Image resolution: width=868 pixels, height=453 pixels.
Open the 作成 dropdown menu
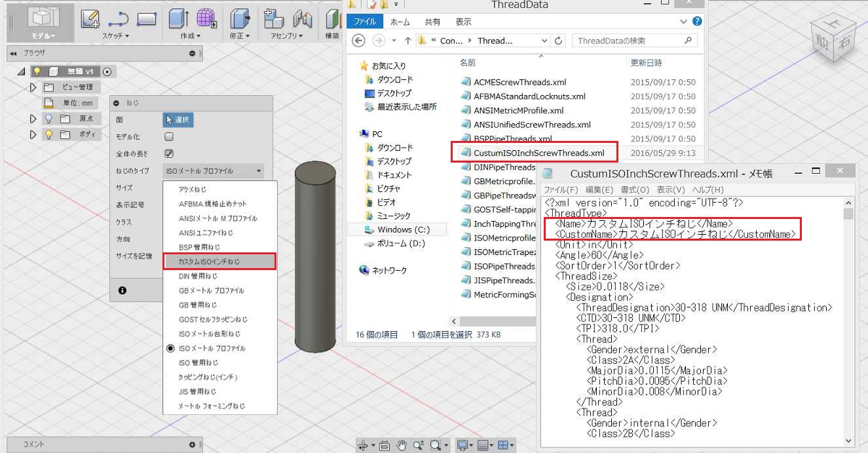190,36
